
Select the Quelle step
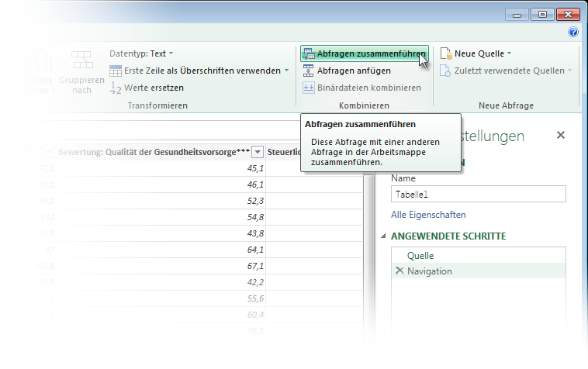pyautogui.click(x=478, y=256)
